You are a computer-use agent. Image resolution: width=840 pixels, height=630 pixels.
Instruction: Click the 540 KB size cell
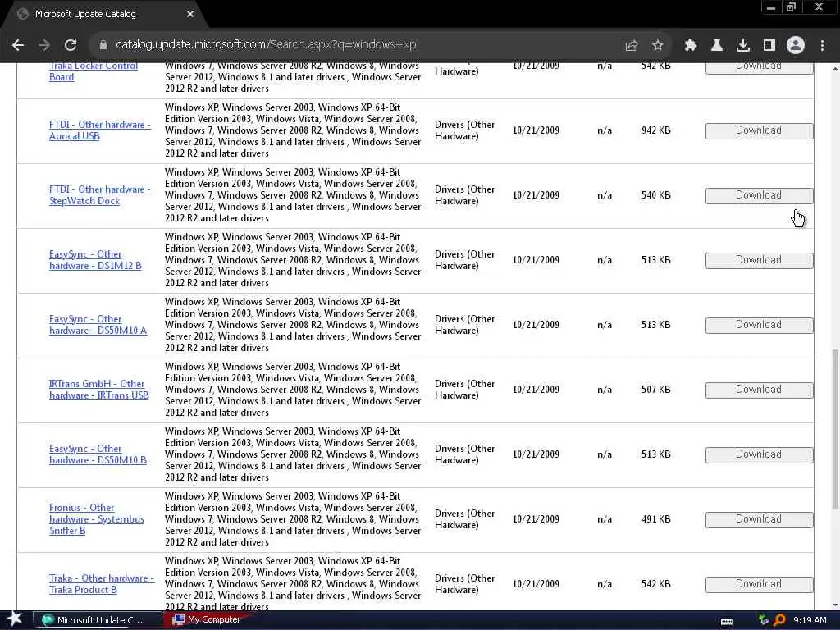pos(655,195)
